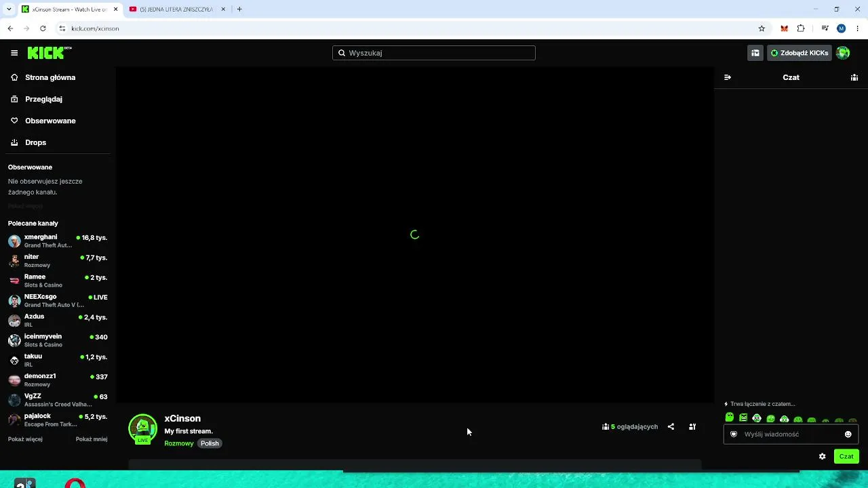Open takuu's IRL channel

tap(58, 360)
